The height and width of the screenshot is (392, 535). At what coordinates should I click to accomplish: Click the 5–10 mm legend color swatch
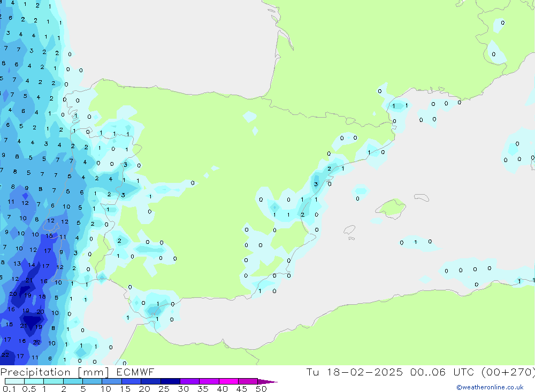pyautogui.click(x=92, y=381)
